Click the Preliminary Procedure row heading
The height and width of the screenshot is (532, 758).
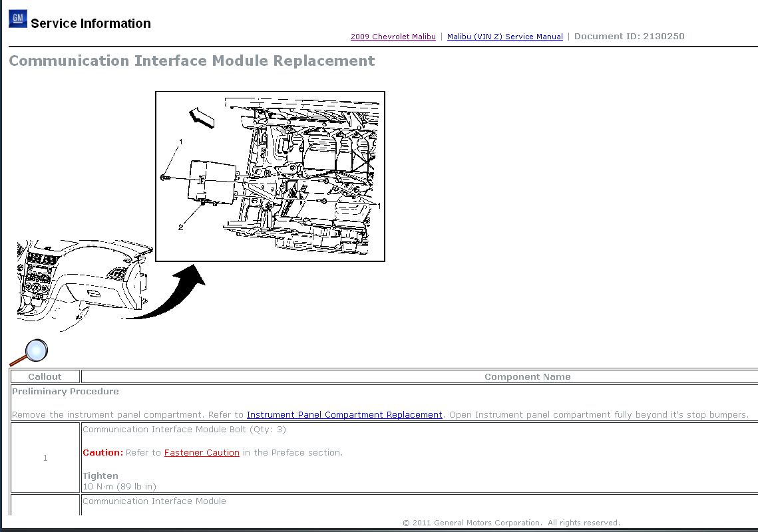pos(65,392)
